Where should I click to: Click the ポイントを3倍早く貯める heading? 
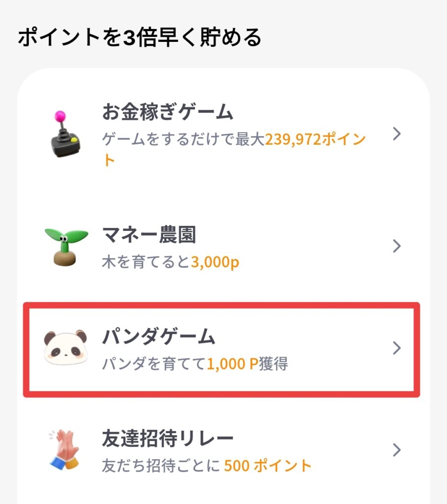[x=140, y=38]
